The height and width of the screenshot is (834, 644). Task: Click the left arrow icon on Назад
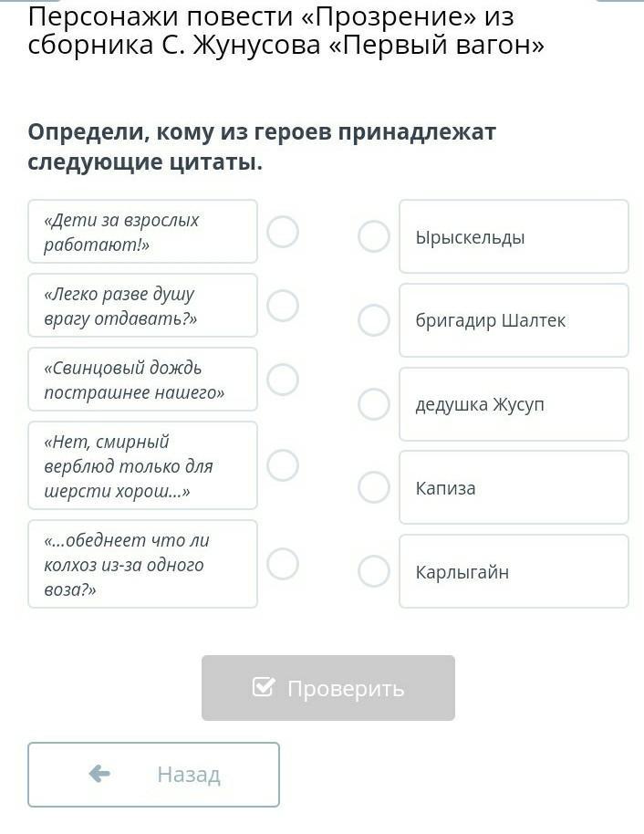click(x=99, y=774)
